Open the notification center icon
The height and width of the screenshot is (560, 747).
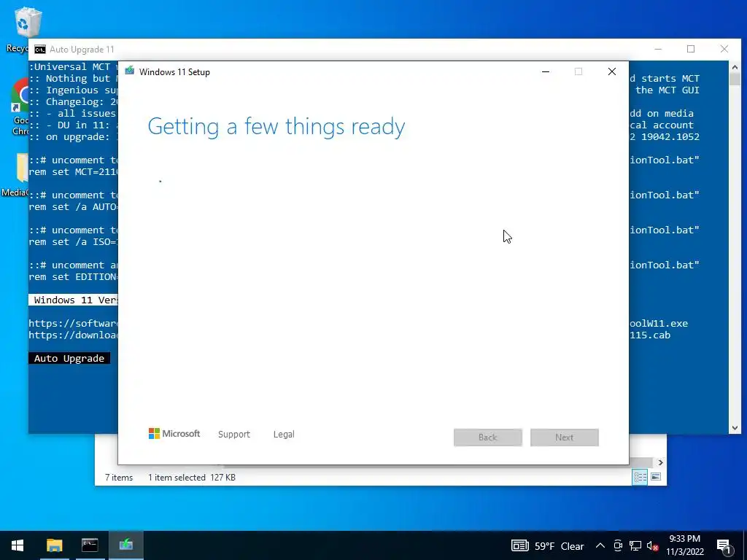pos(724,545)
